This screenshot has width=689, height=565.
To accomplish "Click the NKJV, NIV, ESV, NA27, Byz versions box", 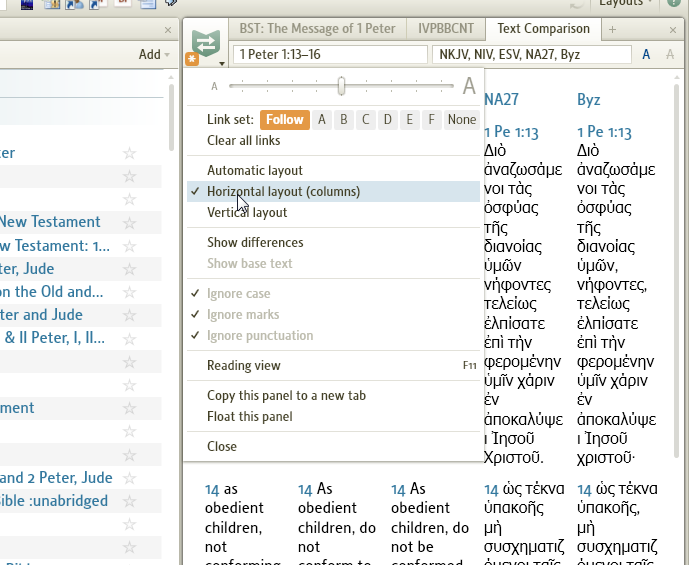I will [532, 54].
